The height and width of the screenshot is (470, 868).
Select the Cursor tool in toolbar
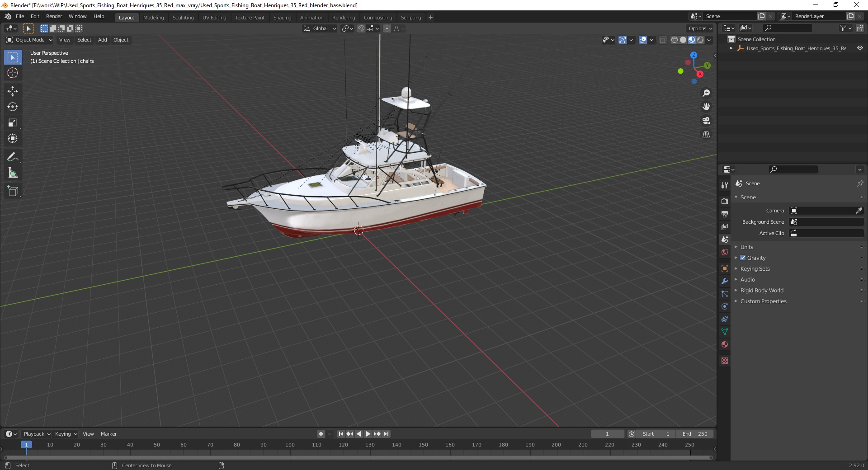click(x=13, y=73)
